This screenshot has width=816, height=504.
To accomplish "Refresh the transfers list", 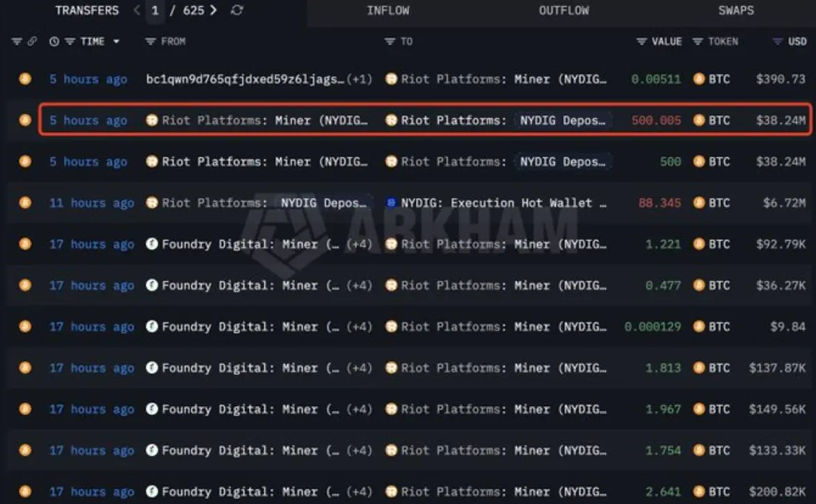I will pyautogui.click(x=237, y=10).
